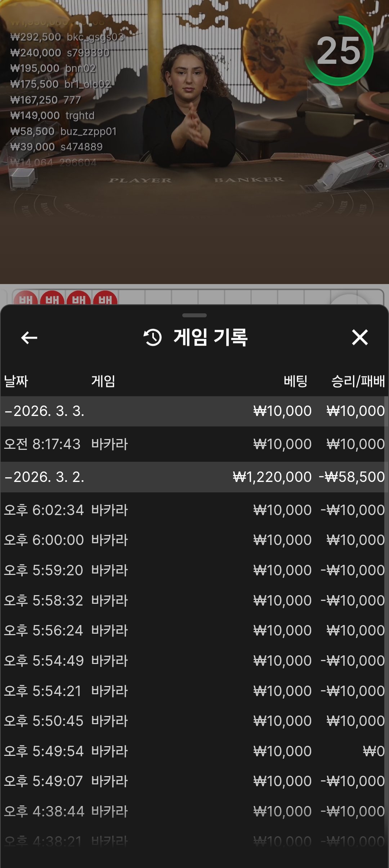
Task: Click the back arrow in game history
Action: [x=29, y=338]
